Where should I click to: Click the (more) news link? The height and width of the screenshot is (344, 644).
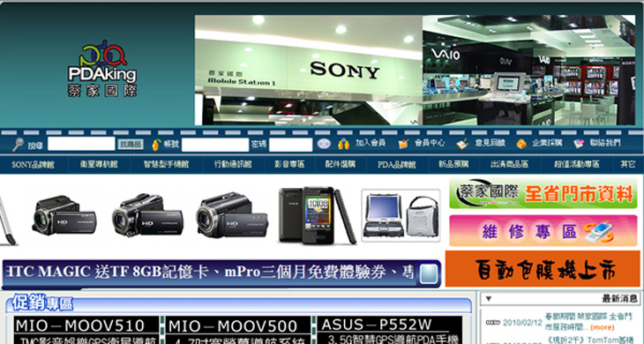603,327
